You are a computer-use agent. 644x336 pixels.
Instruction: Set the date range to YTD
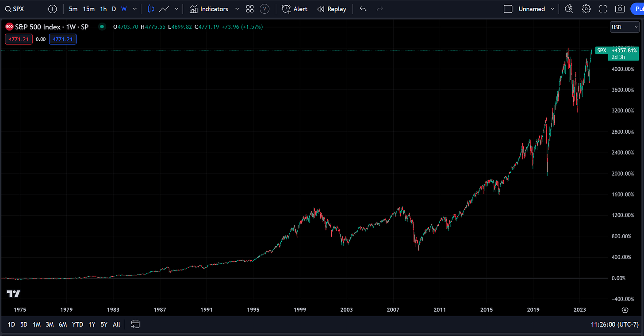coord(77,324)
